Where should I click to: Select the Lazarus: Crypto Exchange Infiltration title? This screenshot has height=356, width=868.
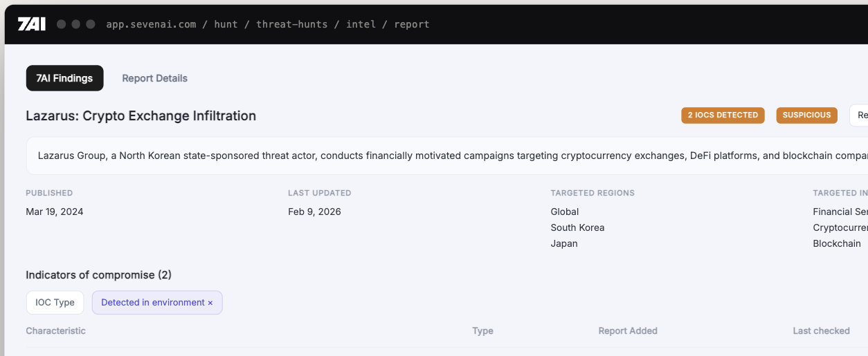point(141,115)
